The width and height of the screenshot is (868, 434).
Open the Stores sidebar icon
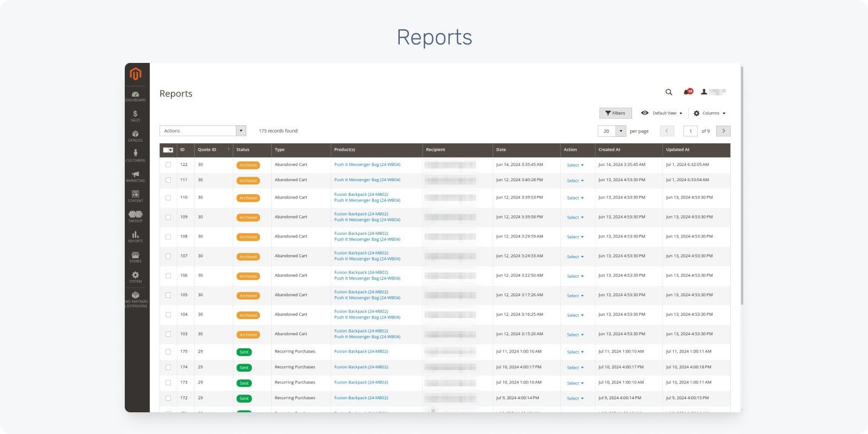135,257
